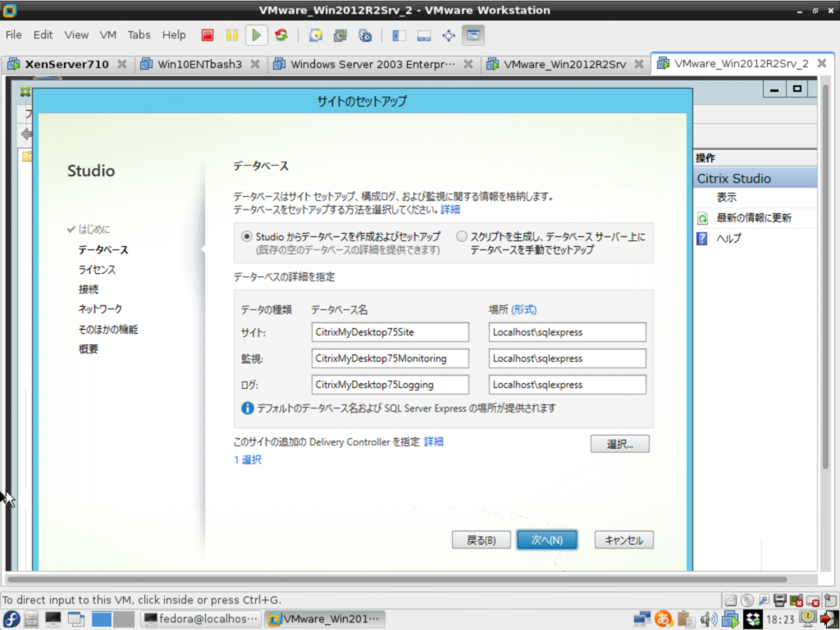Viewport: 840px width, 630px height.
Task: Click the 監視 database name input field
Action: tap(390, 358)
